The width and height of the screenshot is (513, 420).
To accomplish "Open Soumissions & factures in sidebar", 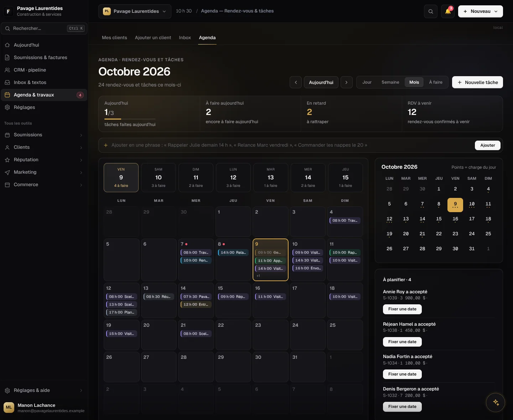I will pos(44,57).
